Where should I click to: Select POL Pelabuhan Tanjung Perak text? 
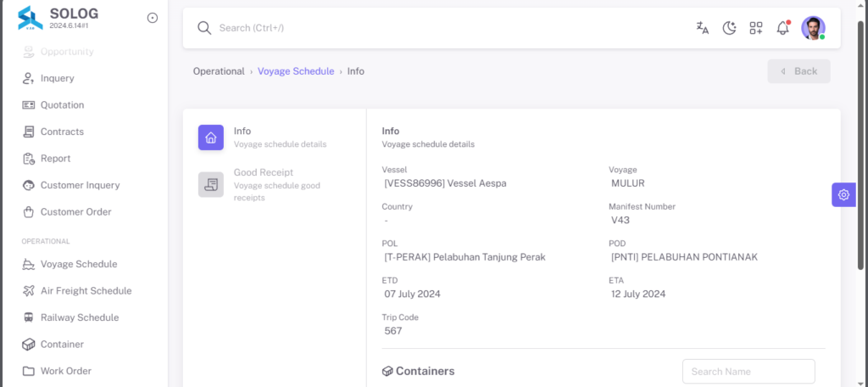[465, 257]
